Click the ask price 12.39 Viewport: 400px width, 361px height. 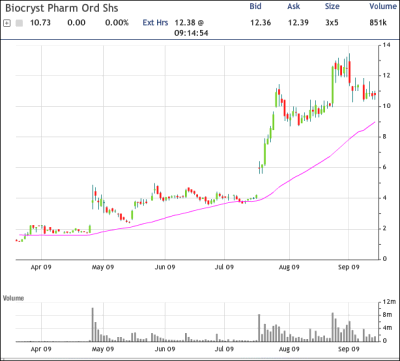(x=299, y=23)
